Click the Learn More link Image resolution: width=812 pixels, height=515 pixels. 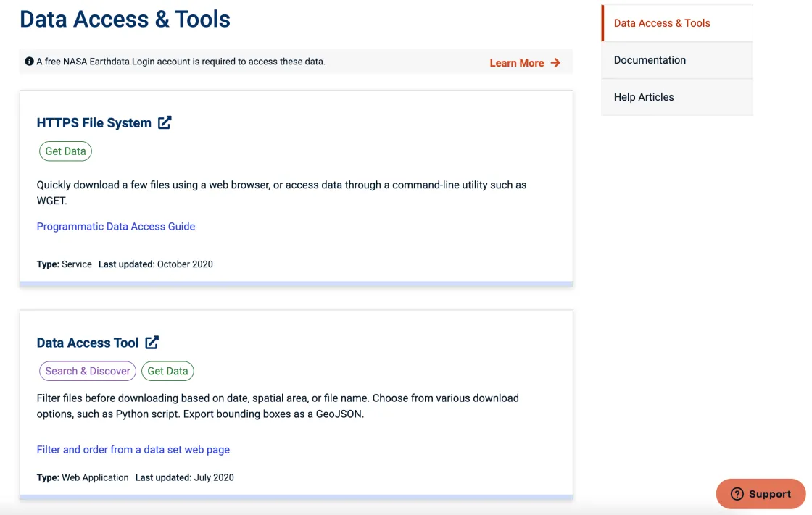517,63
